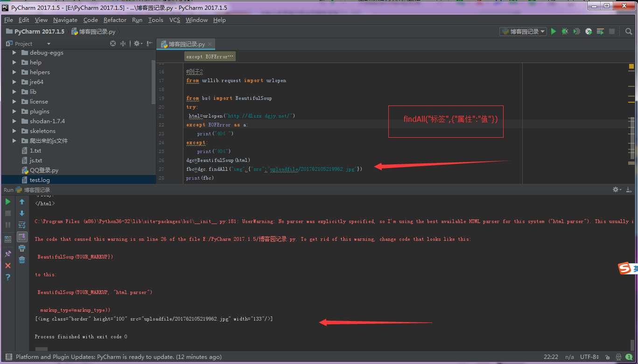This screenshot has width=638, height=364.
Task: Click Stop square in Run panel
Action: tap(8, 213)
